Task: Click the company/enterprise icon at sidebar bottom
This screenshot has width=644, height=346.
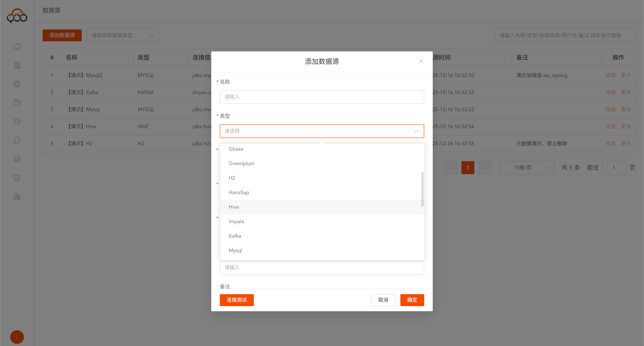Action: [17, 196]
